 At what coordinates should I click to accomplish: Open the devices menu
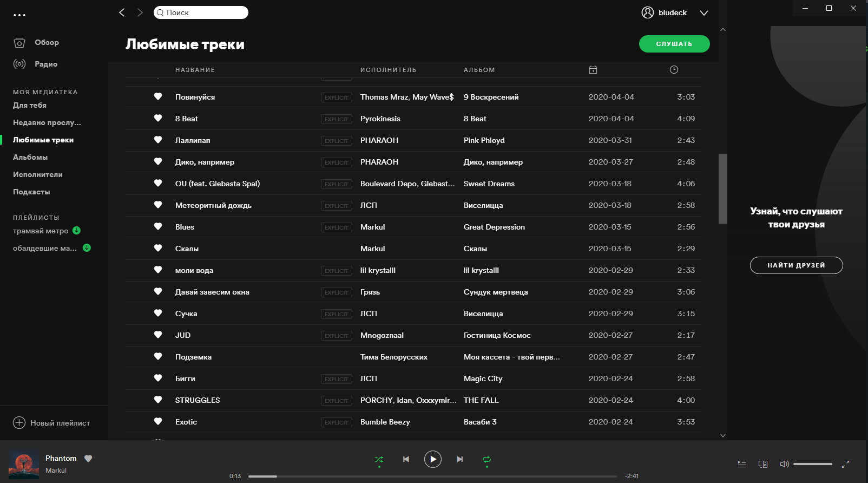point(763,464)
